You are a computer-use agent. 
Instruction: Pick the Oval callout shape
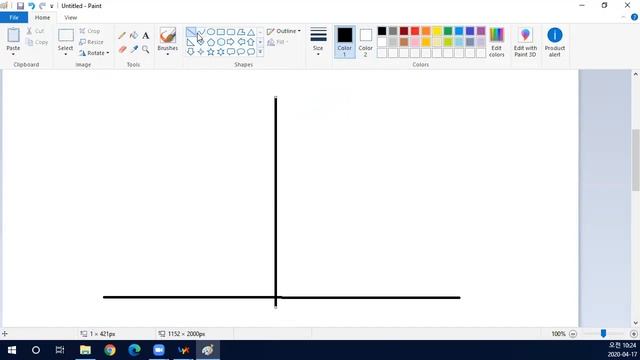point(241,52)
